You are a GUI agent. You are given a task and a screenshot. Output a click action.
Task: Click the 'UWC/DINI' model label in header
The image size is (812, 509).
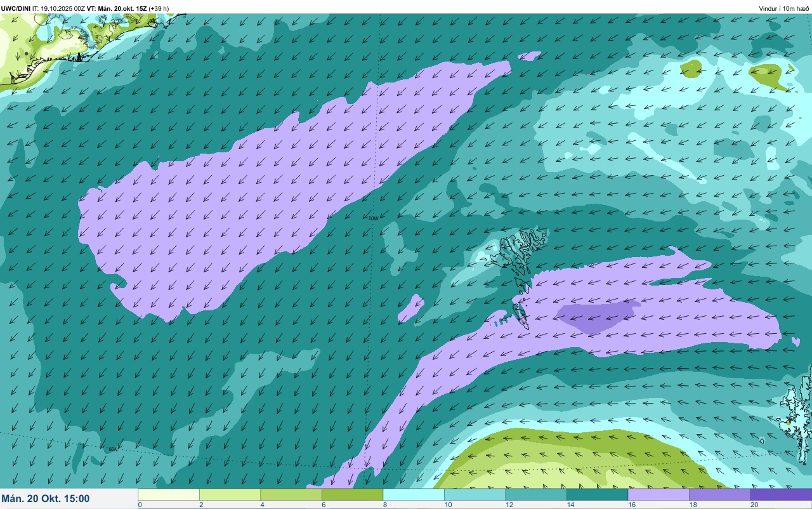16,8
